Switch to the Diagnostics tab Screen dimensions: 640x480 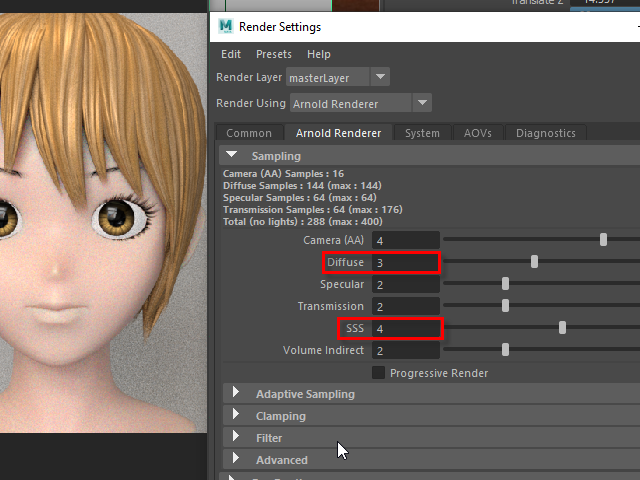546,133
